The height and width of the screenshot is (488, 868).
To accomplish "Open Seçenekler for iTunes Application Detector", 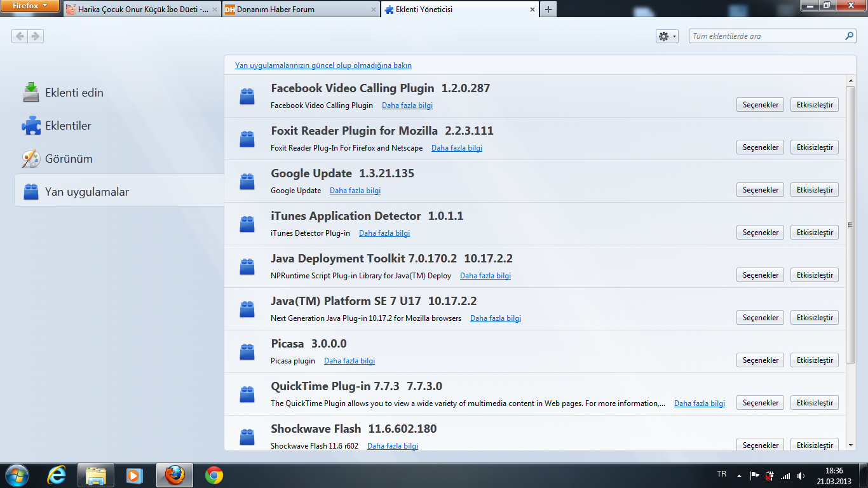I will (761, 233).
